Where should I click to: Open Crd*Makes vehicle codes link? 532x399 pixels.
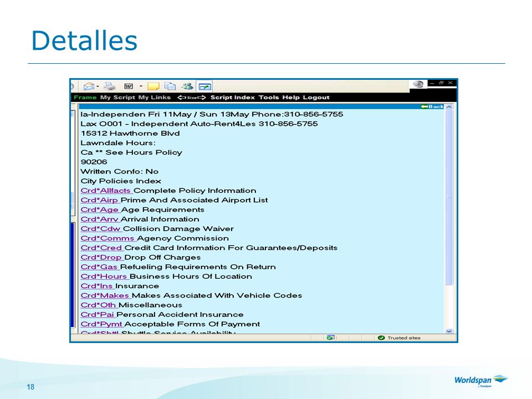click(105, 295)
